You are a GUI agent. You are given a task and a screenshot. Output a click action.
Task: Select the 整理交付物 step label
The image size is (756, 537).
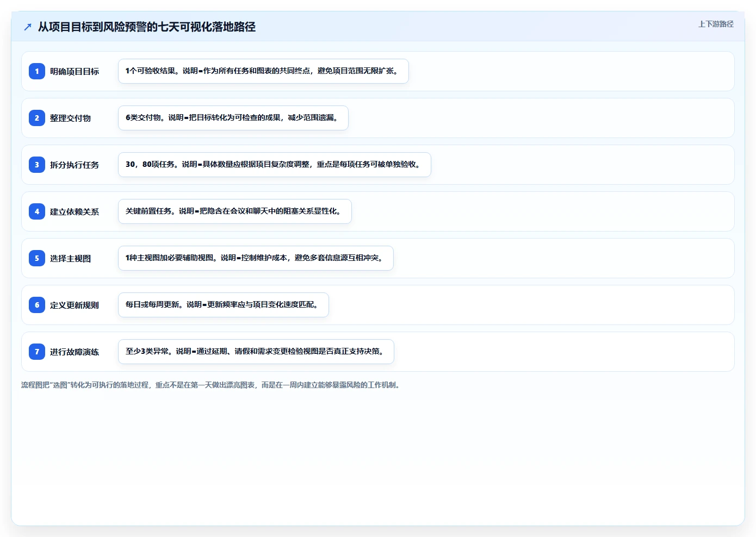70,118
